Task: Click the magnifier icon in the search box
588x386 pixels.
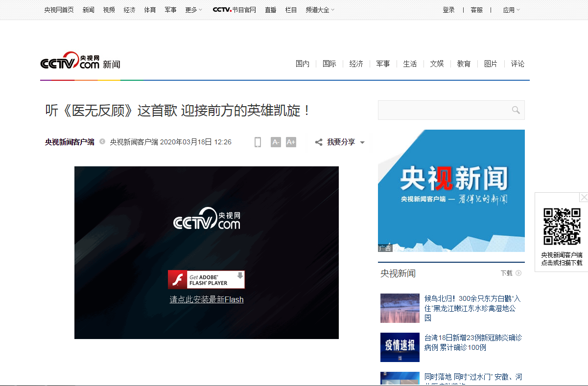Action: 516,110
